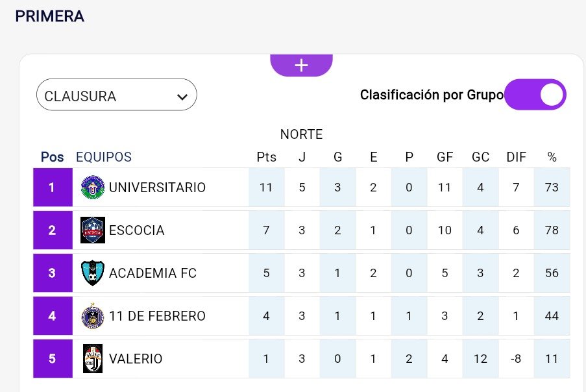Open the ACADEMIA FC team name
586x392 pixels.
153,273
